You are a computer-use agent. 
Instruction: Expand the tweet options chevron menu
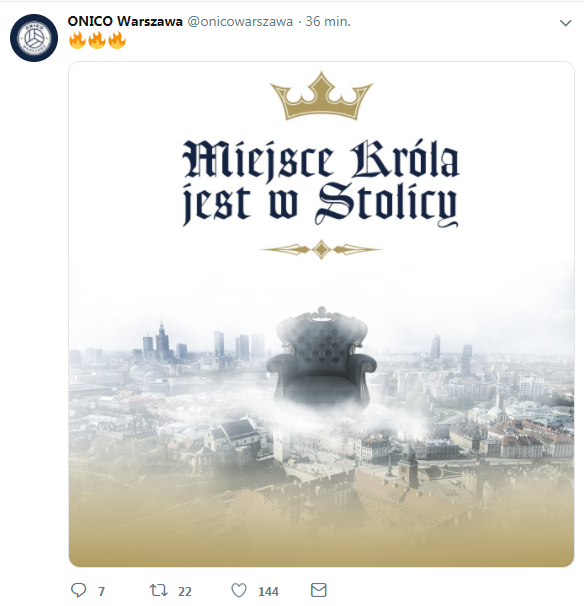565,23
